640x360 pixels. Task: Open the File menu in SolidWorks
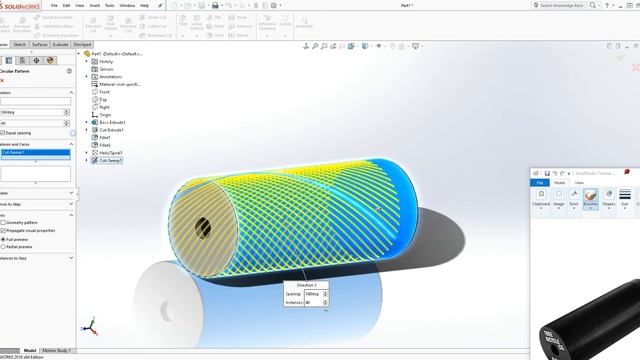(x=54, y=6)
